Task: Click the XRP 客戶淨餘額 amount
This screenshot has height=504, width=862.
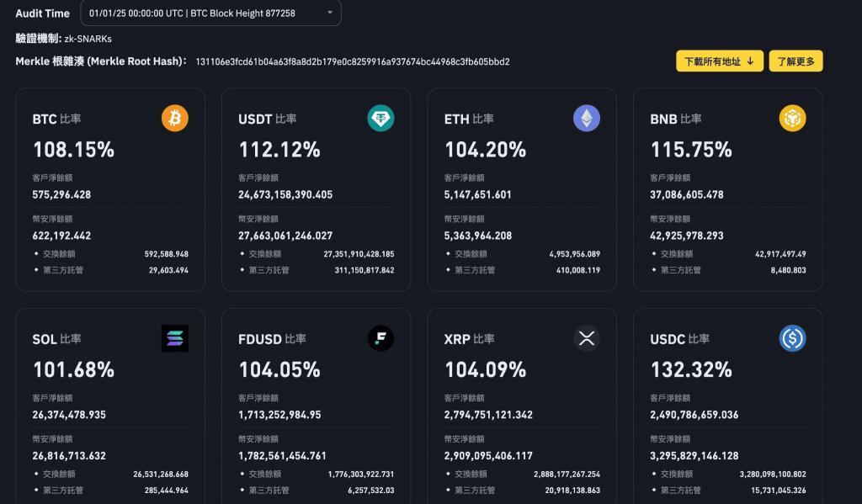Action: (x=488, y=415)
